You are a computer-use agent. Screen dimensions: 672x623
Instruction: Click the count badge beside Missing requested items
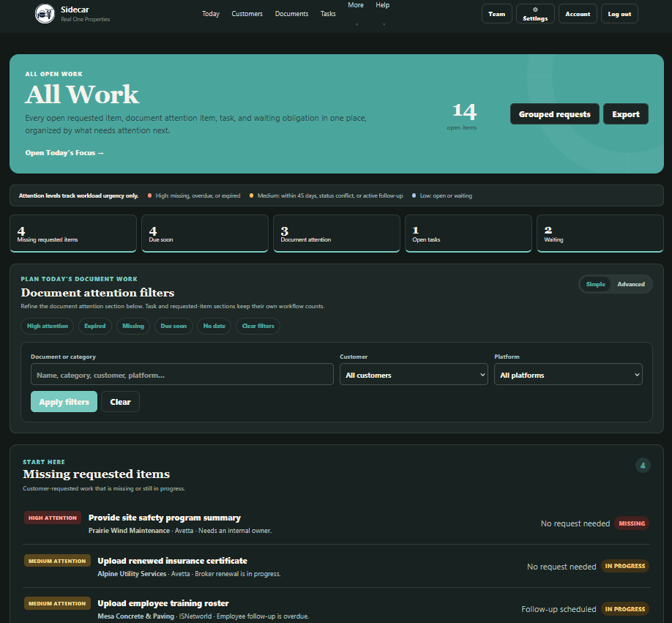[x=643, y=466]
